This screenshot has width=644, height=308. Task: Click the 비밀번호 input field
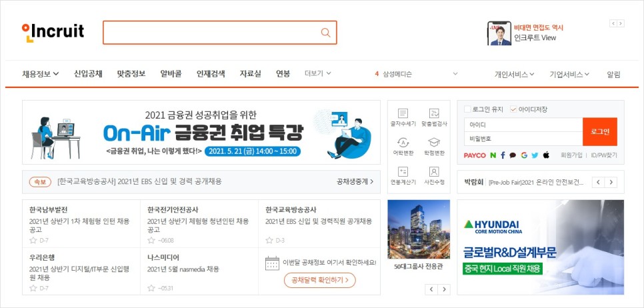(523, 139)
